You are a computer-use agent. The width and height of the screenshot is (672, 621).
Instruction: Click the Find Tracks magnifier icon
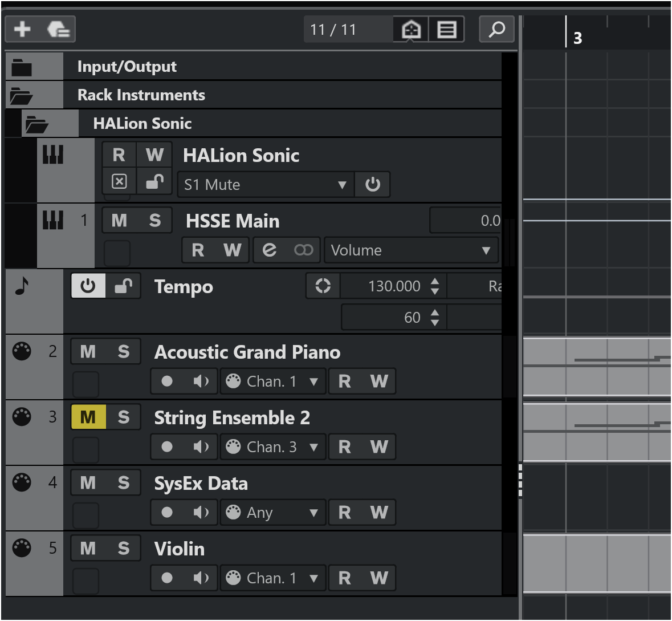coord(497,29)
